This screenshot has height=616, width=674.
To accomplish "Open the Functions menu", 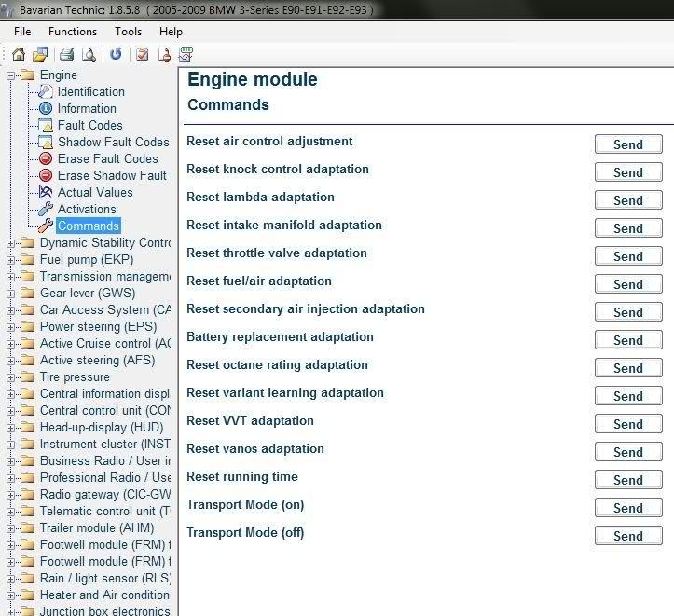I will (73, 32).
